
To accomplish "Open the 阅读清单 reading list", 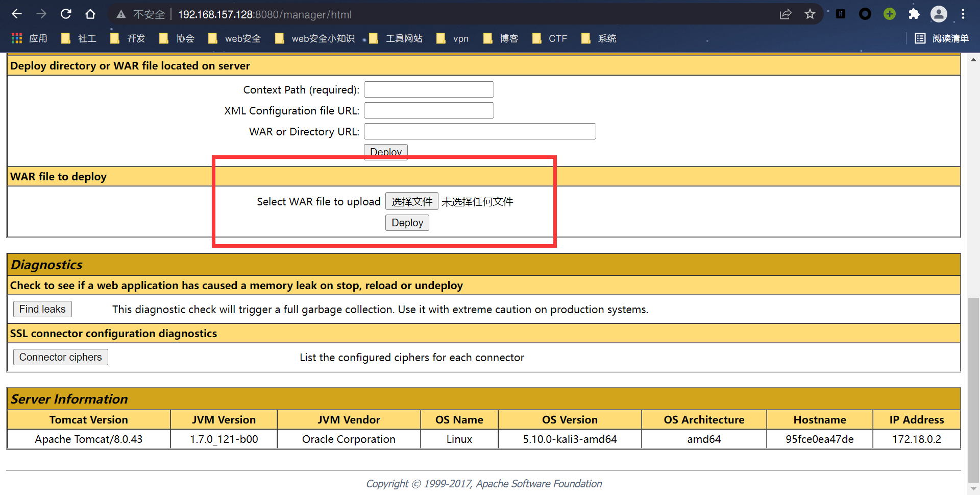I will point(942,38).
